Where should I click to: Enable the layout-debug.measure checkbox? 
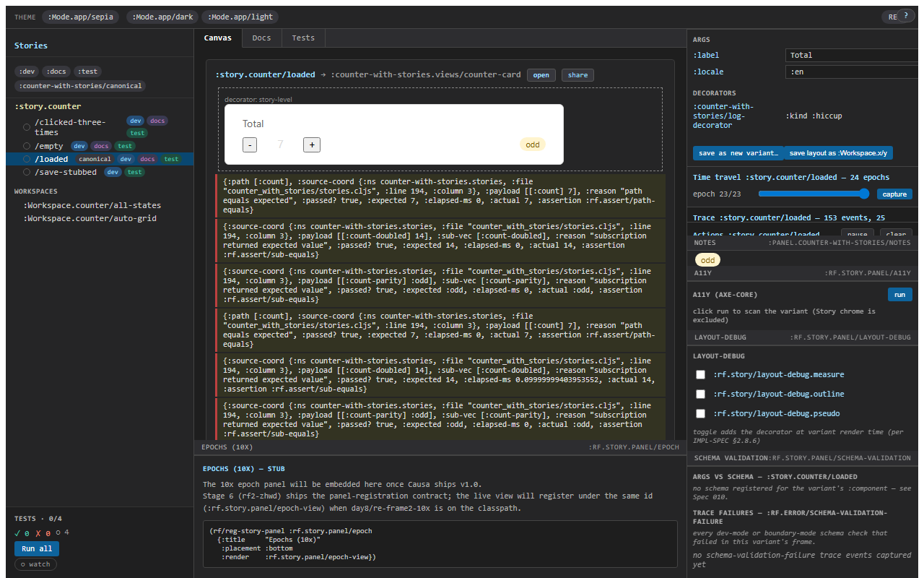click(x=700, y=374)
